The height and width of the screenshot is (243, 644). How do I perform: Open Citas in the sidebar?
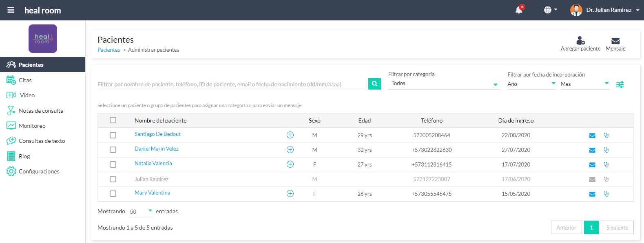[x=25, y=80]
